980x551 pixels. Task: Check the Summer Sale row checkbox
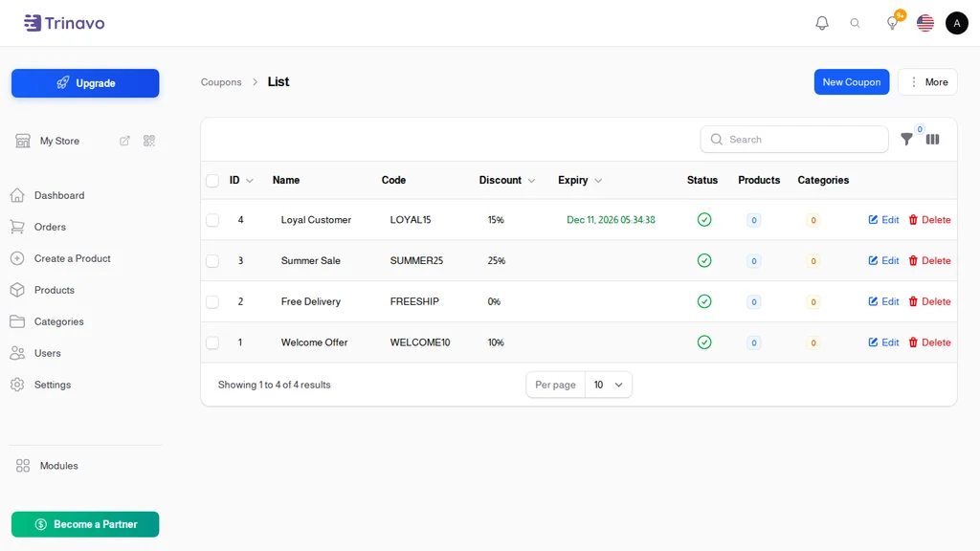coord(212,260)
